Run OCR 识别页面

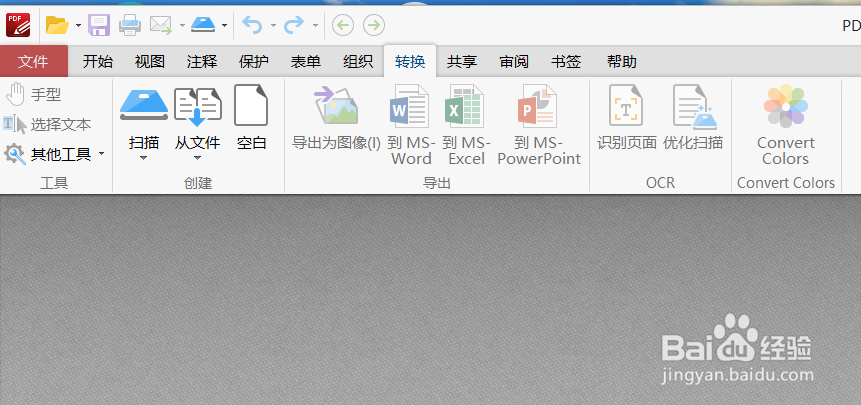(x=627, y=118)
